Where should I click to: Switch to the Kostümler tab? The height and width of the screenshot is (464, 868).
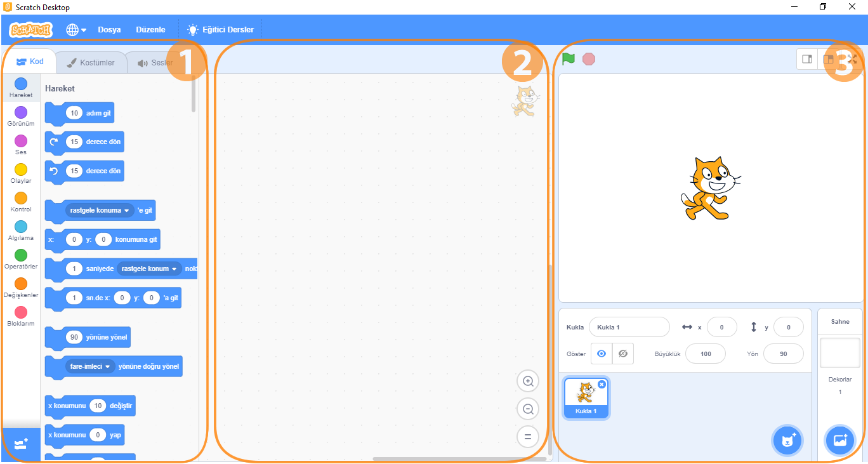pos(91,63)
